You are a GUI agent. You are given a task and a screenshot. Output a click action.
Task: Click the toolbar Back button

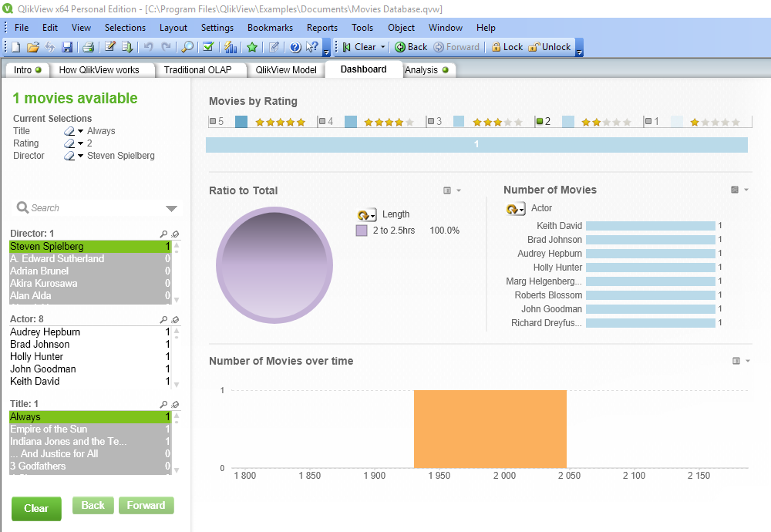411,47
